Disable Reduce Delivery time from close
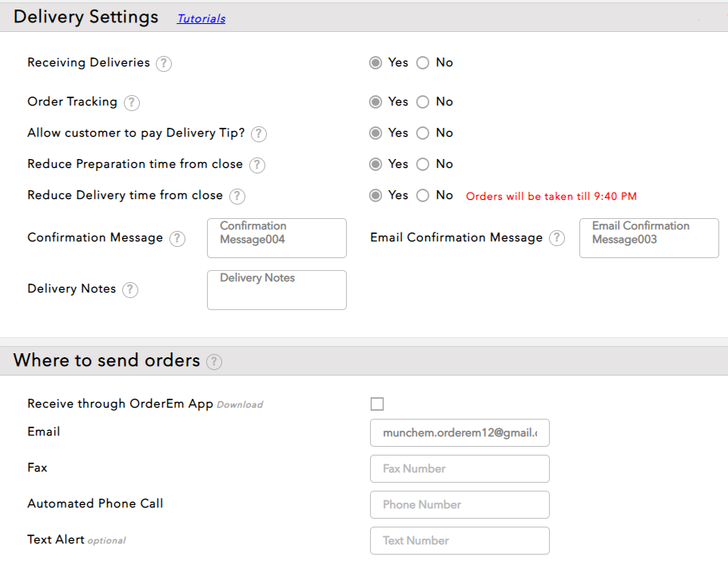Screen dimensions: 728x573 pos(423,195)
